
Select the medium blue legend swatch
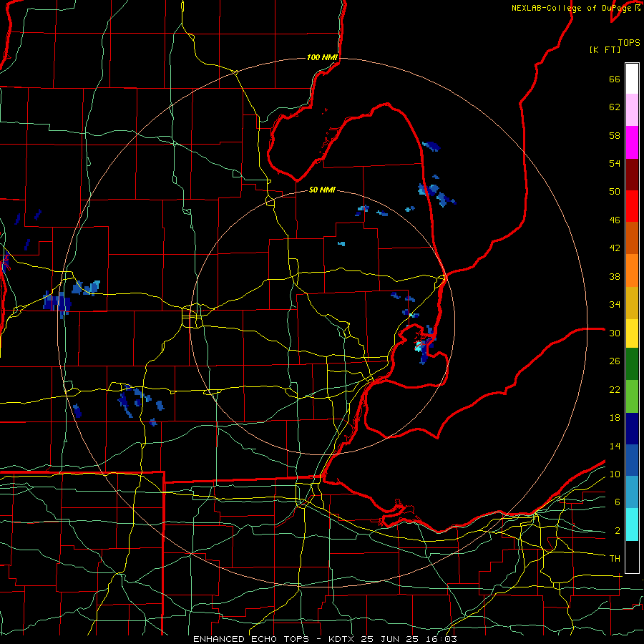click(632, 460)
